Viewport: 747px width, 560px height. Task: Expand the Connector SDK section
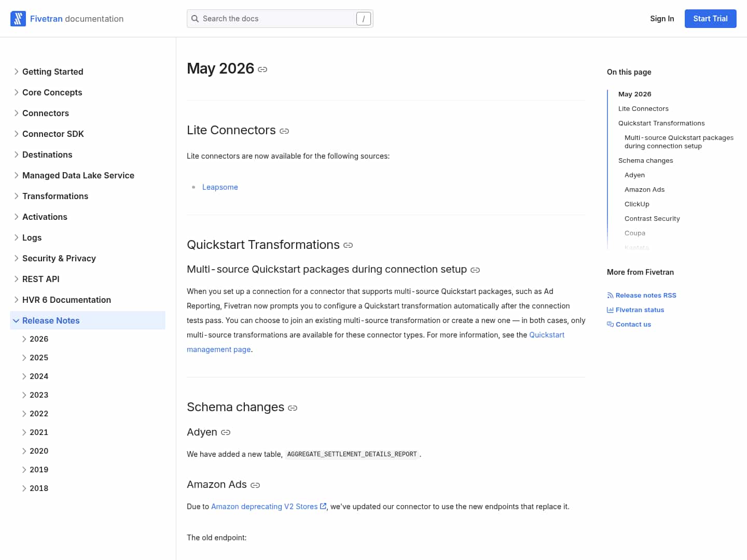coord(17,134)
